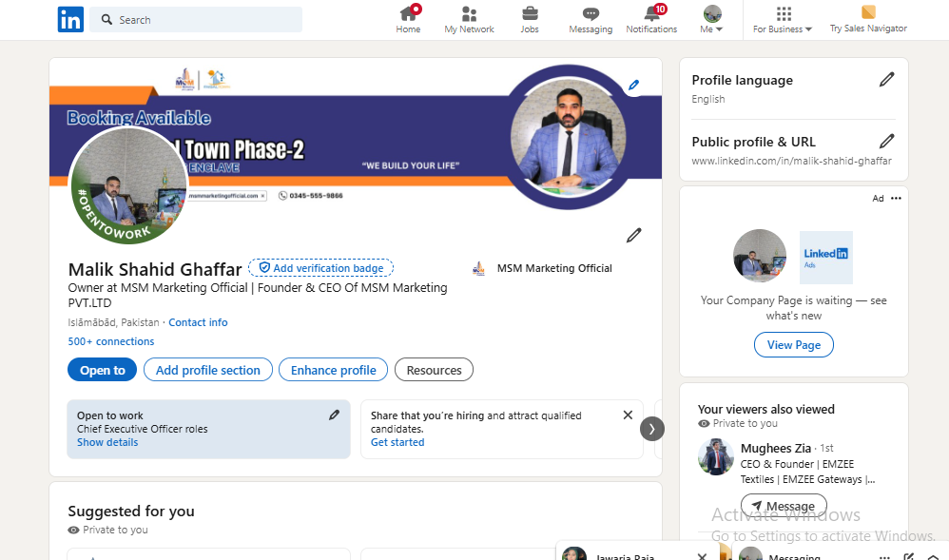Screen dimensions: 949x560
Task: Open the ad options ellipsis menu
Action: [896, 199]
